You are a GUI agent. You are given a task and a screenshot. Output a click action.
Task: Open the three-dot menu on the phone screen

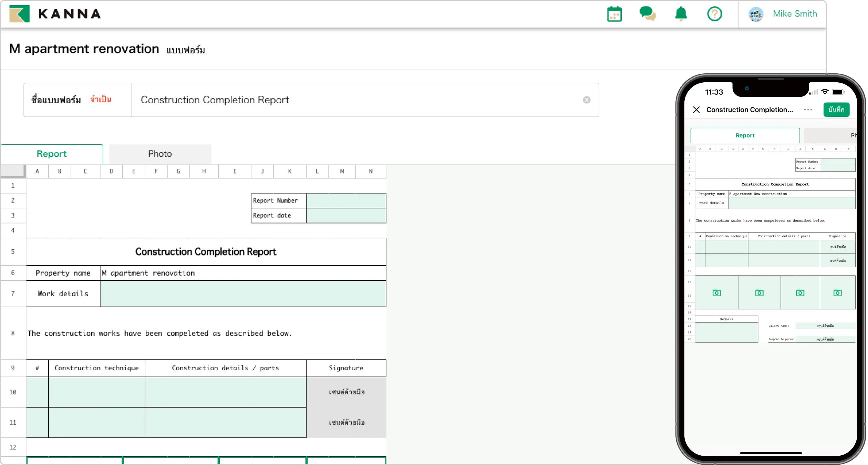(x=807, y=110)
